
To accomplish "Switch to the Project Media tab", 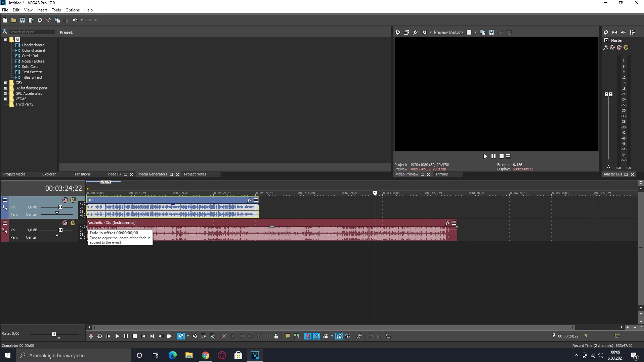I will [x=14, y=174].
